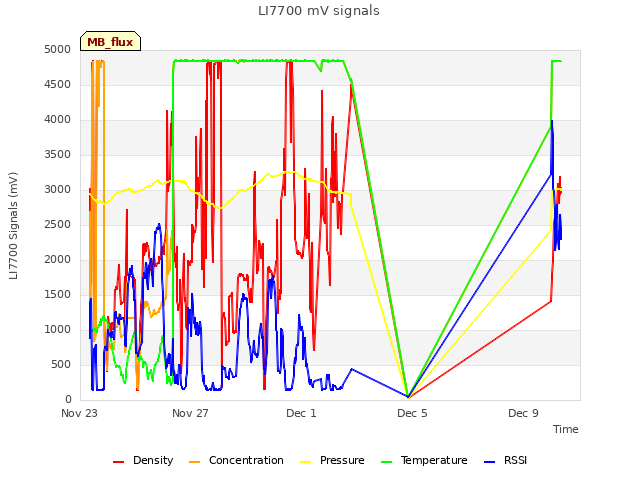Click the red Density legend swatch
640x480 pixels.
[118, 462]
